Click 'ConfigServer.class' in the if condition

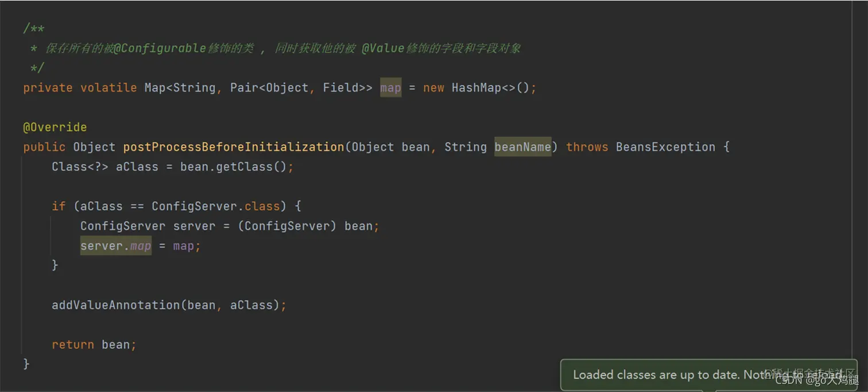pos(215,206)
